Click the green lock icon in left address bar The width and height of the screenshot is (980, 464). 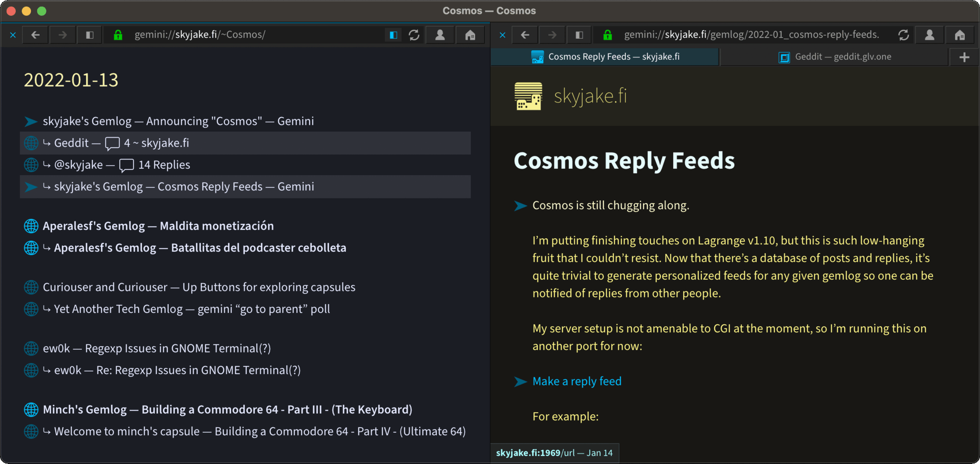[x=118, y=35]
